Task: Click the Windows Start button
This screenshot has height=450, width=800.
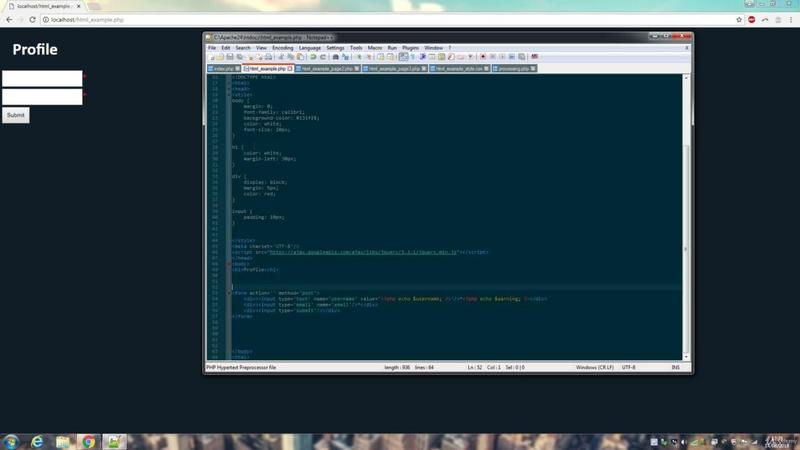Action: (10, 442)
